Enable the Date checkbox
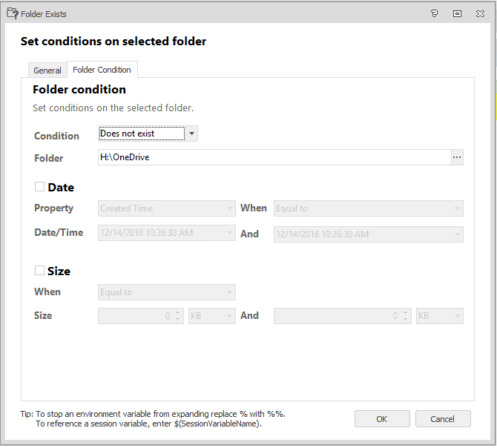The width and height of the screenshot is (497, 448). click(39, 187)
